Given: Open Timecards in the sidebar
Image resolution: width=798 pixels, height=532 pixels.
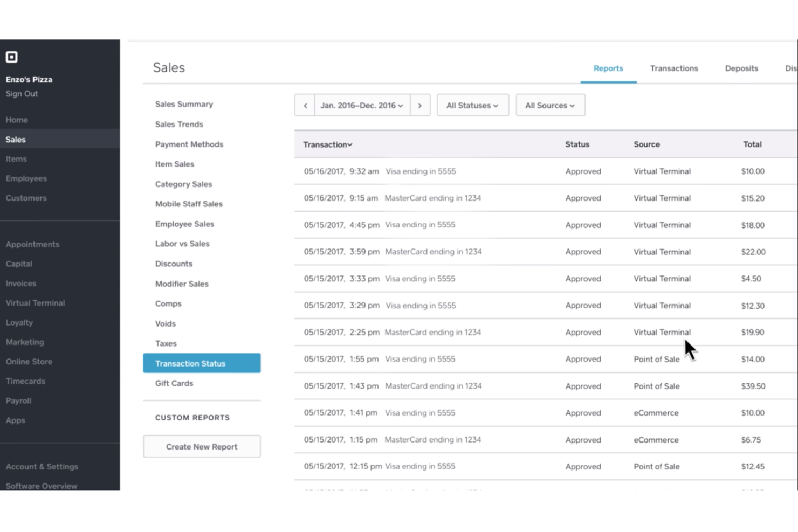Looking at the screenshot, I should [x=25, y=381].
